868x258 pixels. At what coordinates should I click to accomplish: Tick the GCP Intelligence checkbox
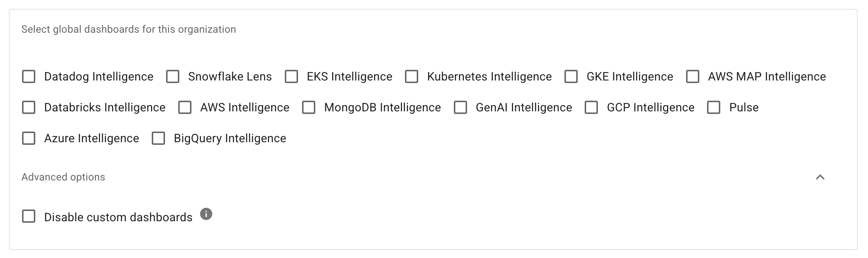(x=591, y=108)
